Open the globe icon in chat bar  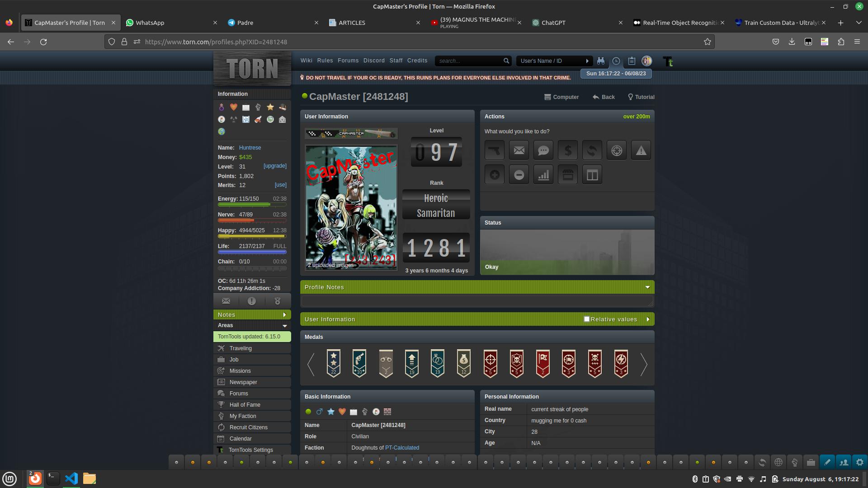(x=778, y=462)
